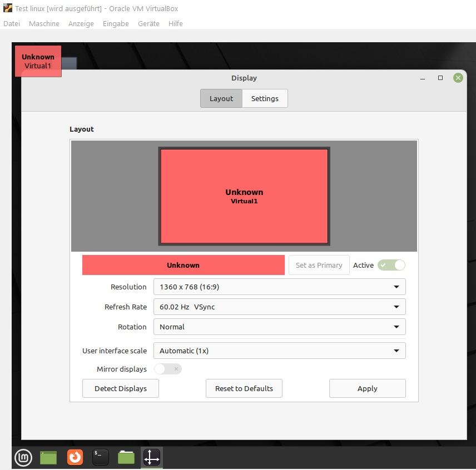Click the show desktop green icon in taskbar
Screen dimensions: 476x470
[x=48, y=457]
